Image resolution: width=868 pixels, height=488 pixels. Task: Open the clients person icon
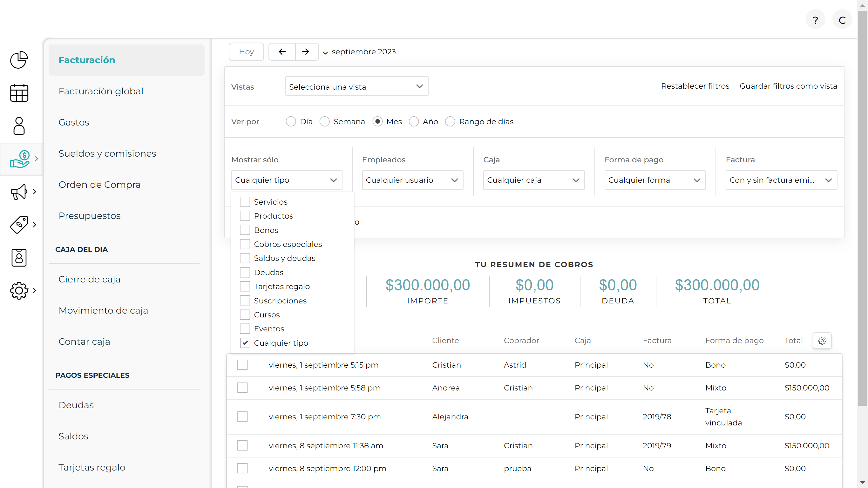19,126
